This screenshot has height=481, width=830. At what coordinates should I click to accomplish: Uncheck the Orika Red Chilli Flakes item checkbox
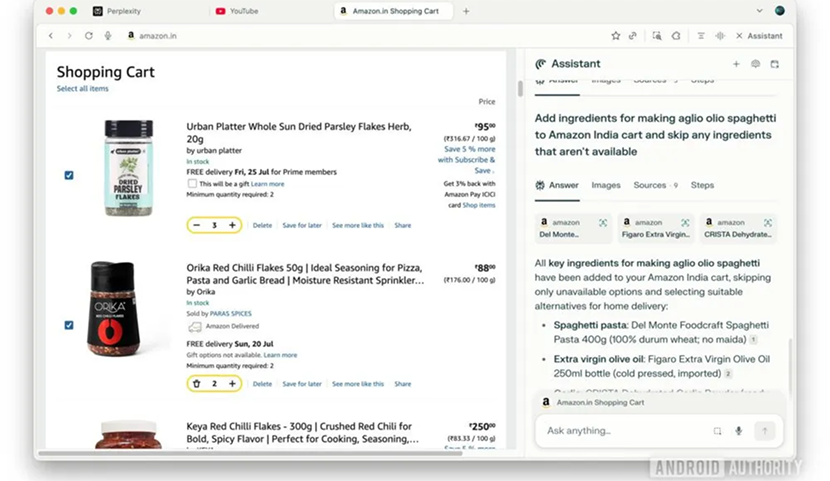coord(69,325)
